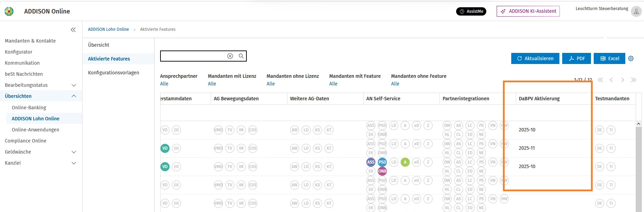This screenshot has width=644, height=212.
Task: Clear the search field with the X icon
Action: pos(230,56)
